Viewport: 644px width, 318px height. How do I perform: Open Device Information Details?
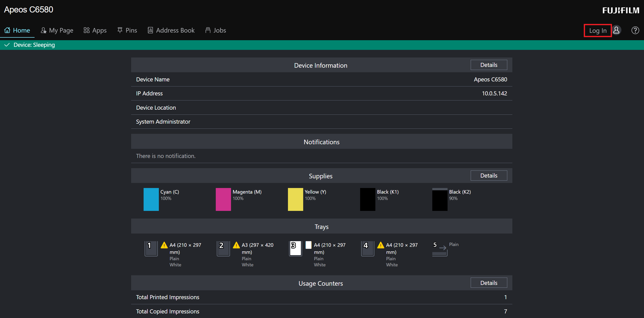(488, 65)
